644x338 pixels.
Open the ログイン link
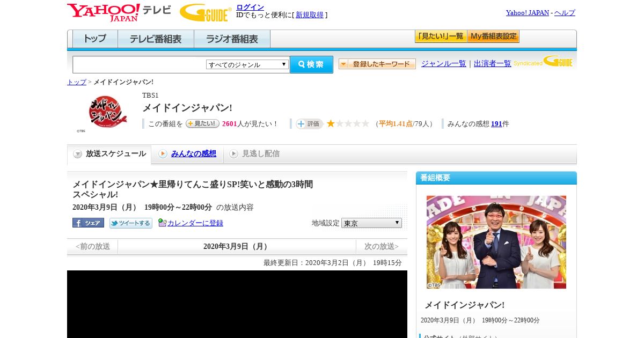pos(250,7)
